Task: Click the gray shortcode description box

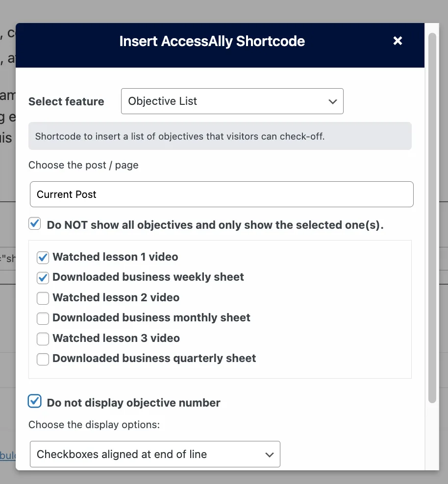Action: pos(220,136)
